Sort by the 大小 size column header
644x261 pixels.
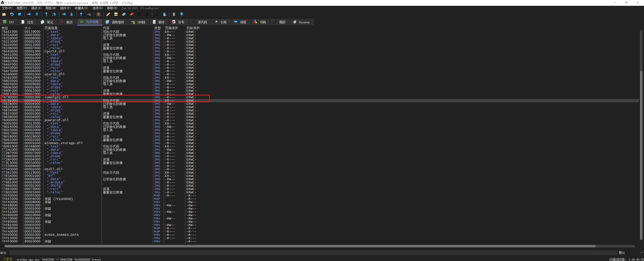[33, 28]
